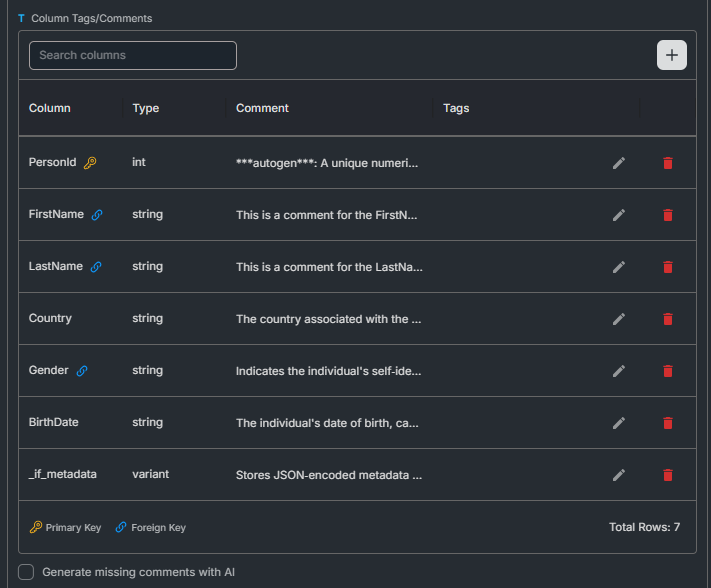This screenshot has width=711, height=588.
Task: Click the foreign key icon beside Gender
Action: coord(82,371)
